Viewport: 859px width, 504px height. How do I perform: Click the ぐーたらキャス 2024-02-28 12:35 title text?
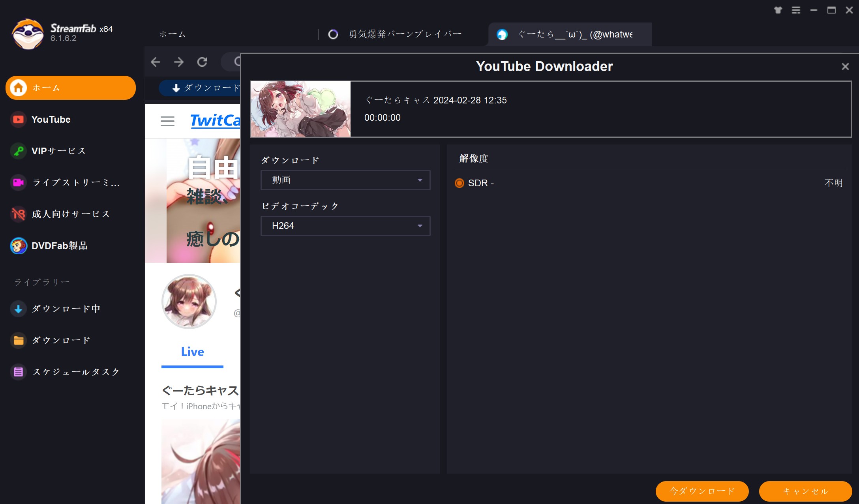[x=436, y=100]
